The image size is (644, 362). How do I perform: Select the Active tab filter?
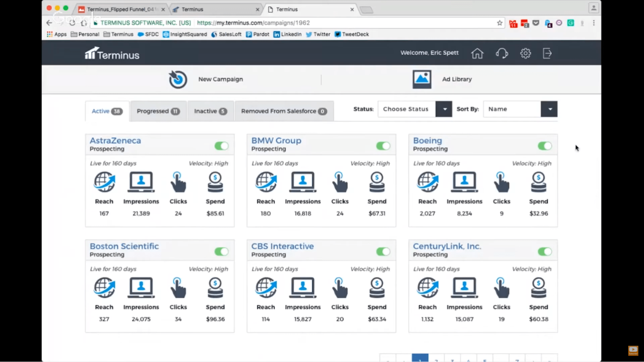pyautogui.click(x=107, y=111)
